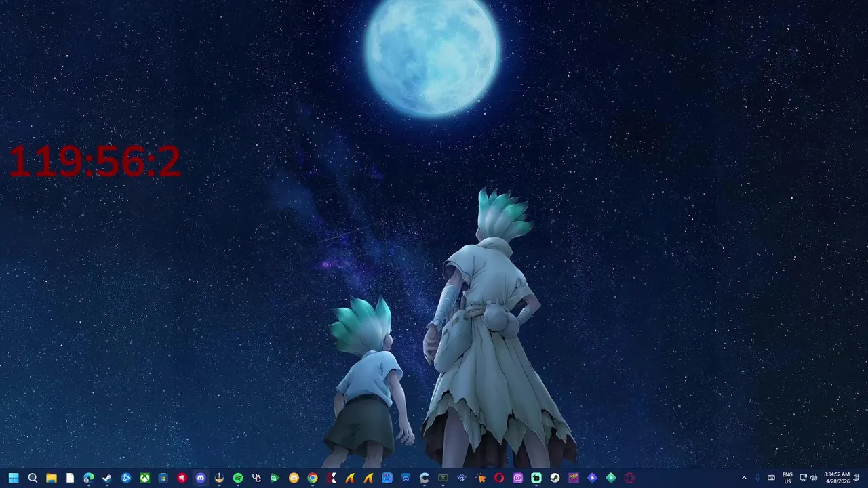Click the red 119:56:2 countdown timer
868x488 pixels.
pos(95,161)
